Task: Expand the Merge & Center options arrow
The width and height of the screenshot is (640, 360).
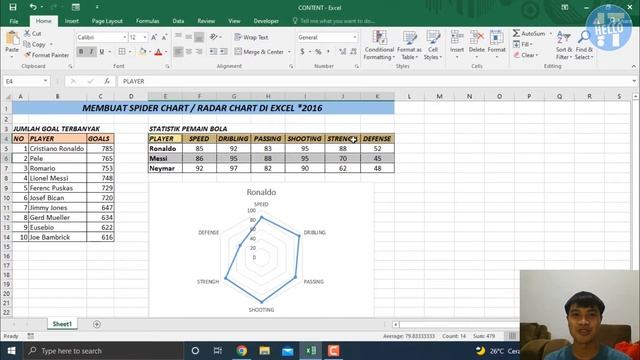Action: click(289, 52)
